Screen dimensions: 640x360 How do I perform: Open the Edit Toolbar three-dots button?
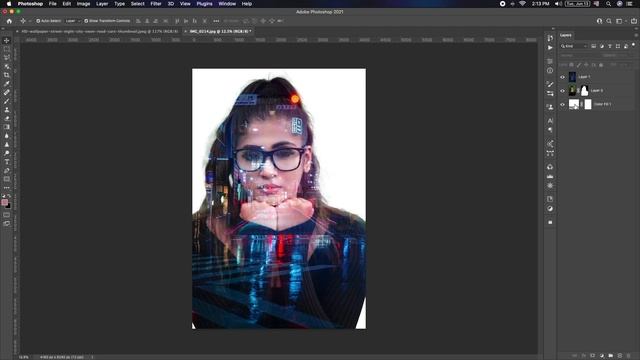point(7,188)
